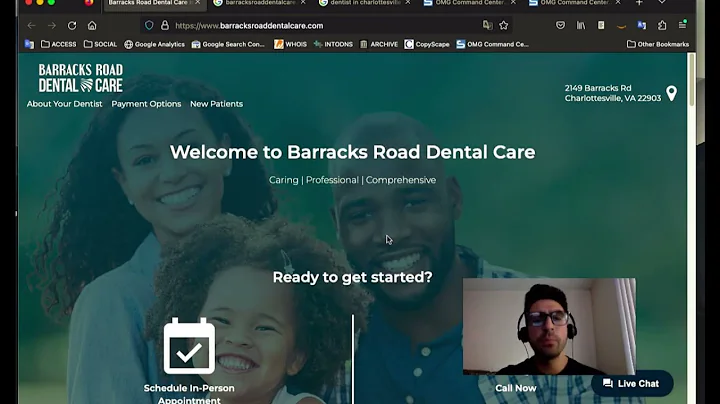Open New Patients menu
720x404 pixels.
(216, 104)
